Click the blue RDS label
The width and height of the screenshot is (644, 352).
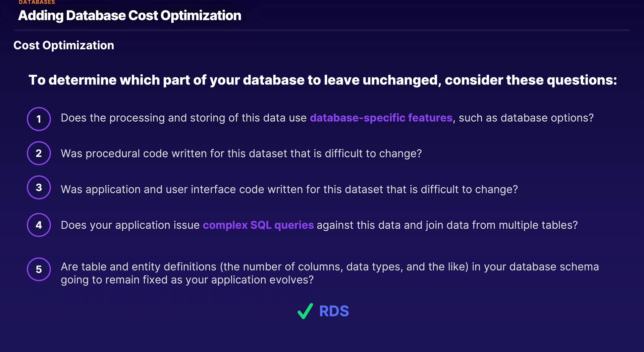(334, 311)
